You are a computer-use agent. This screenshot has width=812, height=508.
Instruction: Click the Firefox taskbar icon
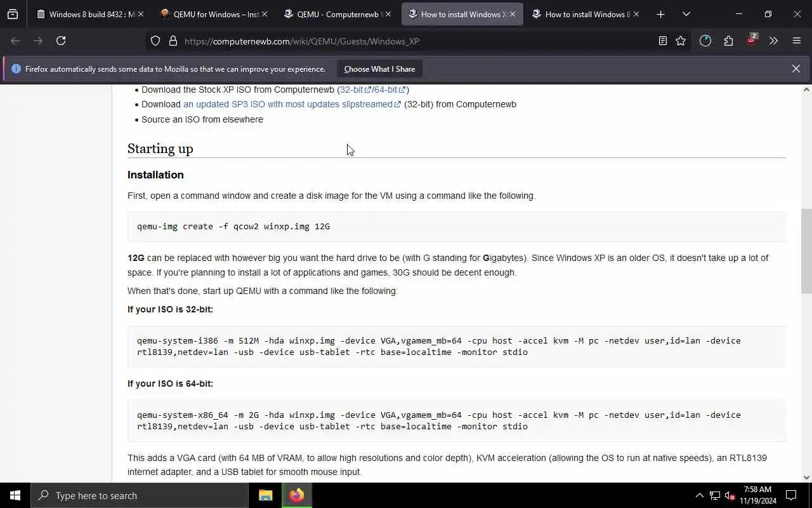(x=297, y=495)
